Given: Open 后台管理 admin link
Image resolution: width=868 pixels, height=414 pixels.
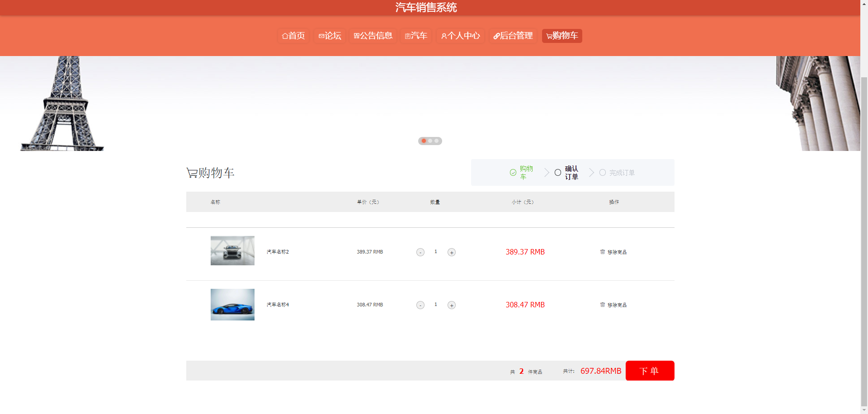Looking at the screenshot, I should click(x=513, y=36).
